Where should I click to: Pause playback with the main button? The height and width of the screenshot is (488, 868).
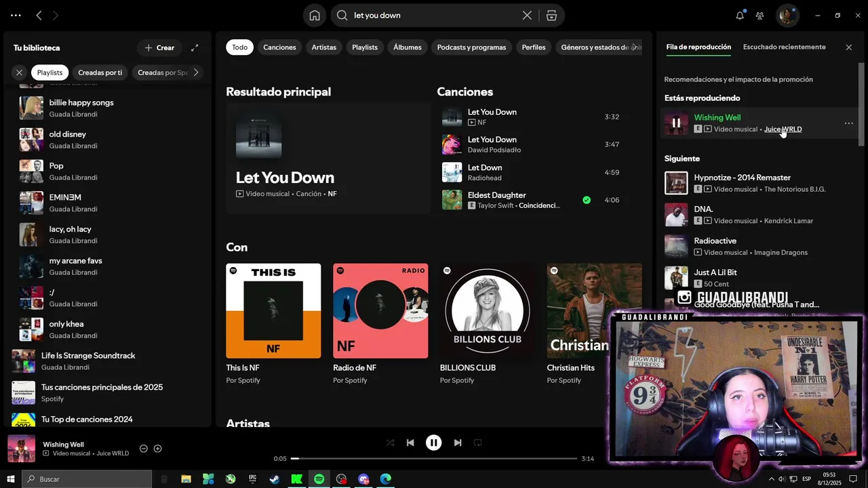click(433, 443)
